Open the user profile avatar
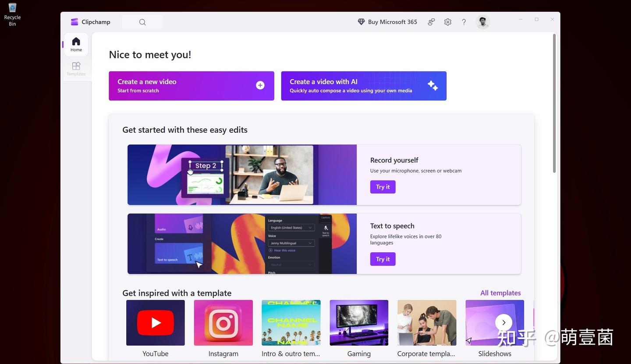This screenshot has height=364, width=631. pyautogui.click(x=482, y=22)
